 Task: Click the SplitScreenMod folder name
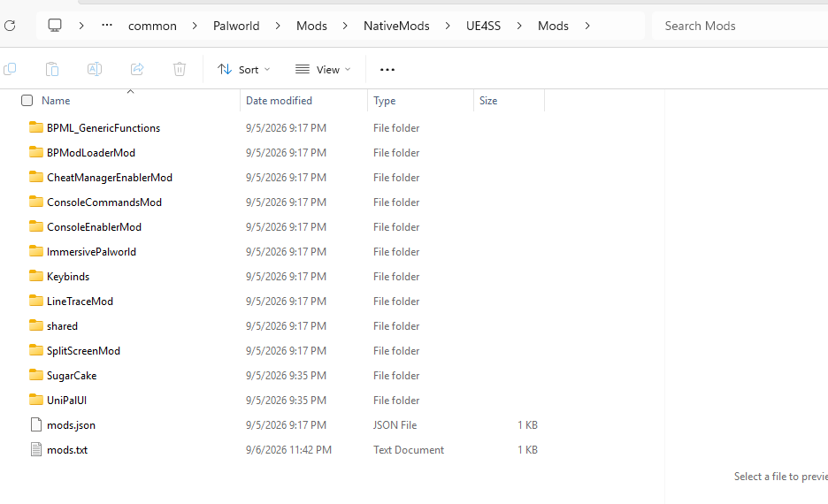point(83,351)
